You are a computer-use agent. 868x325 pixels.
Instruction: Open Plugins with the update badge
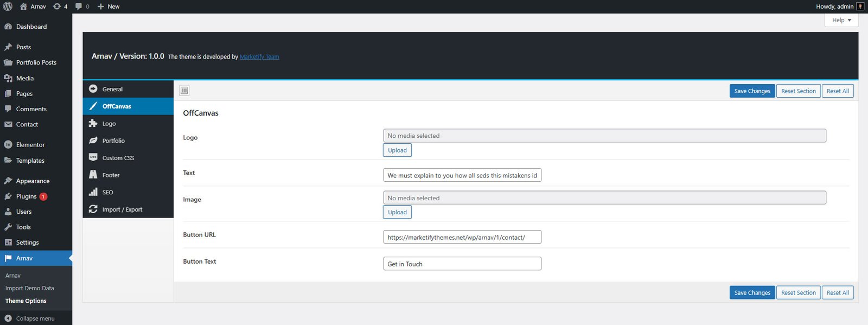point(27,196)
